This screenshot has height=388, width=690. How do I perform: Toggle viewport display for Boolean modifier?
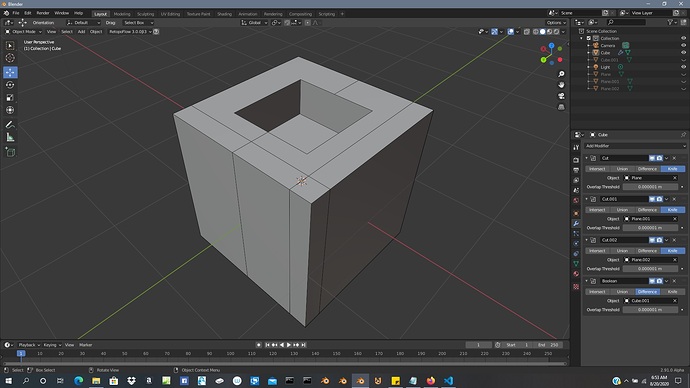[x=652, y=281]
